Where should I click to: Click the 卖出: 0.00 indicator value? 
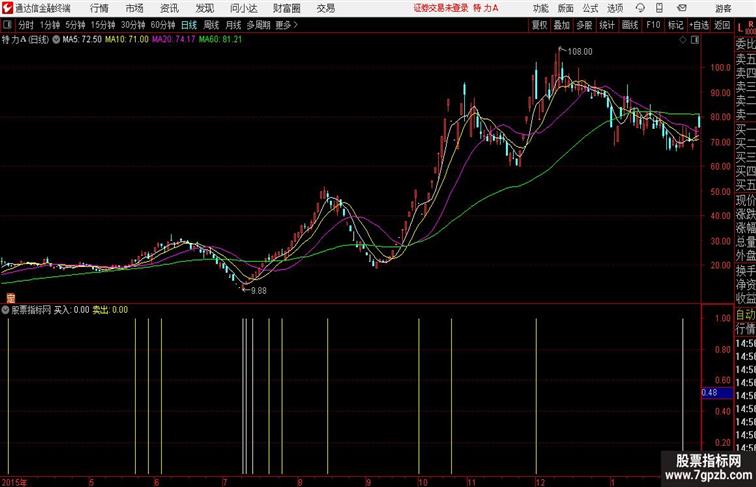110,310
